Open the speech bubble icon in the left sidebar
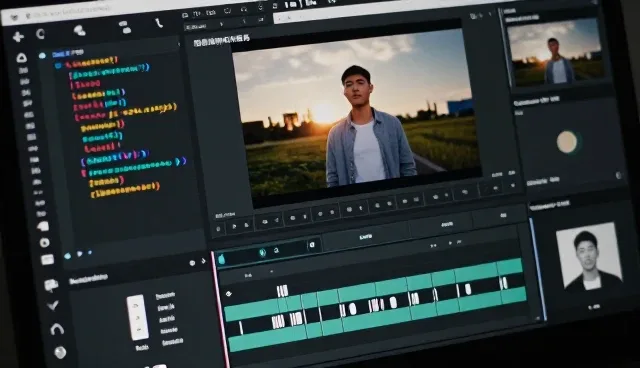Screen dimensions: 640x368 click(51, 285)
